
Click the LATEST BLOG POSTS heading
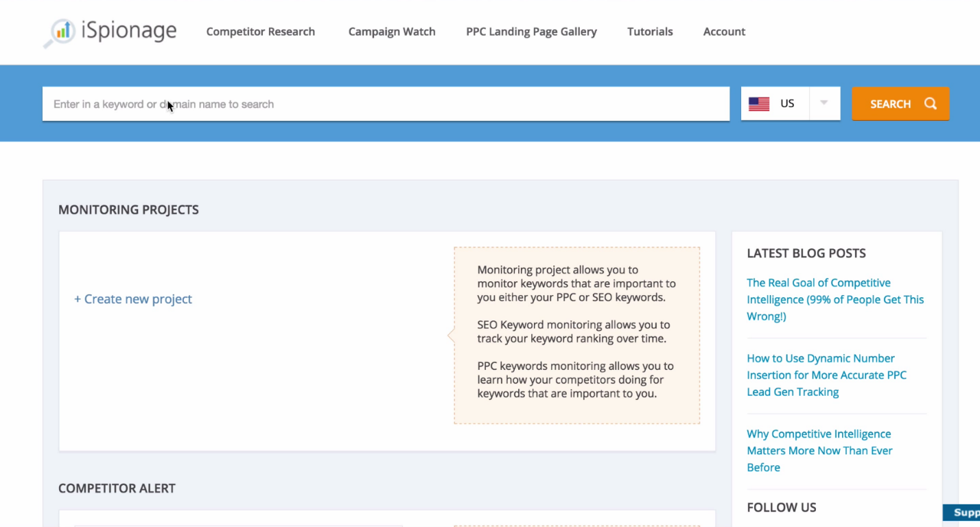coord(806,253)
